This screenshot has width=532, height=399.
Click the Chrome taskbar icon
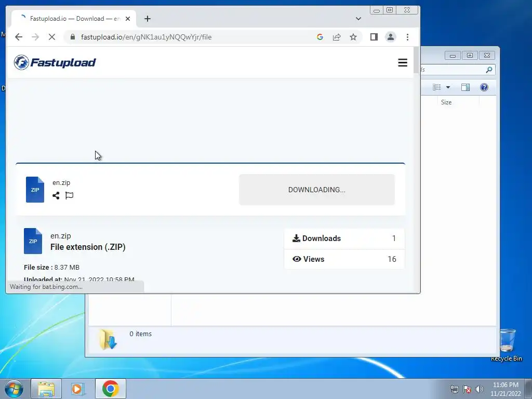coord(111,389)
